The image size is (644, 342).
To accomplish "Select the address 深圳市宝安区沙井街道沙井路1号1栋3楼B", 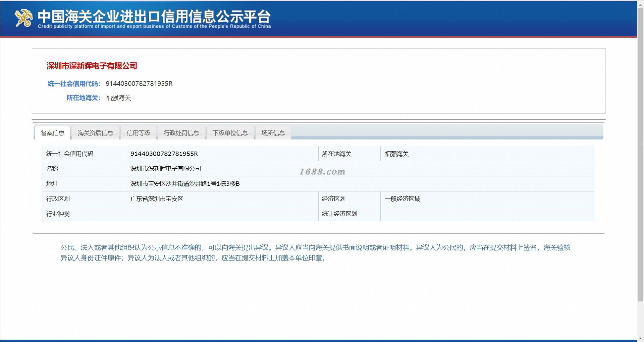I will click(185, 184).
